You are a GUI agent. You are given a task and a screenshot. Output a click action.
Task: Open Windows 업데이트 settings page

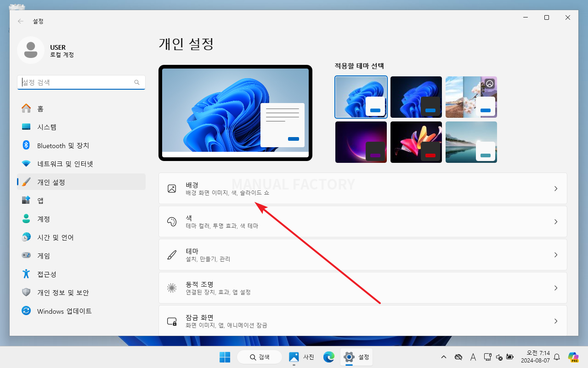click(81, 311)
